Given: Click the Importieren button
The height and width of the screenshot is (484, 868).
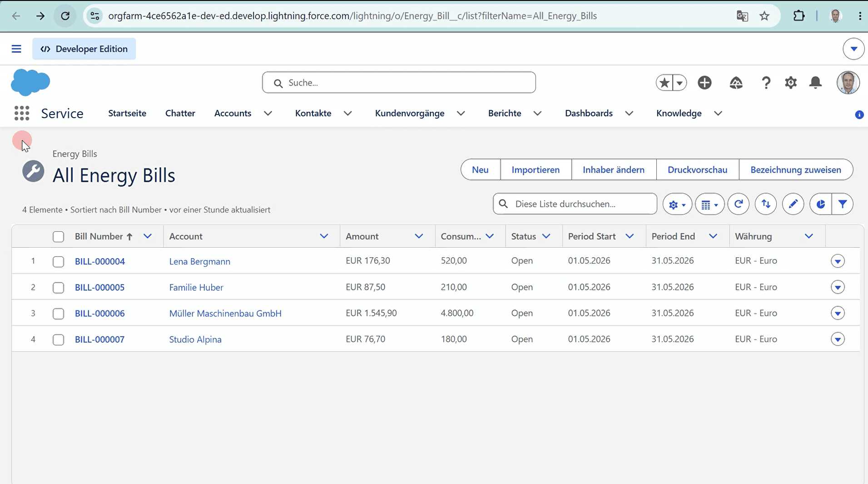Looking at the screenshot, I should (536, 170).
